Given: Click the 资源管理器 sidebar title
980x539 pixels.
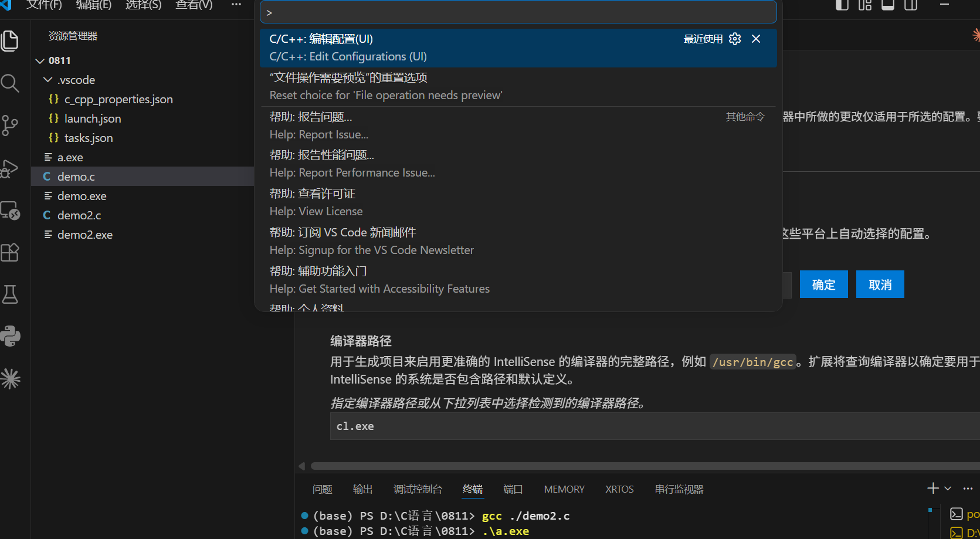Looking at the screenshot, I should coord(73,36).
